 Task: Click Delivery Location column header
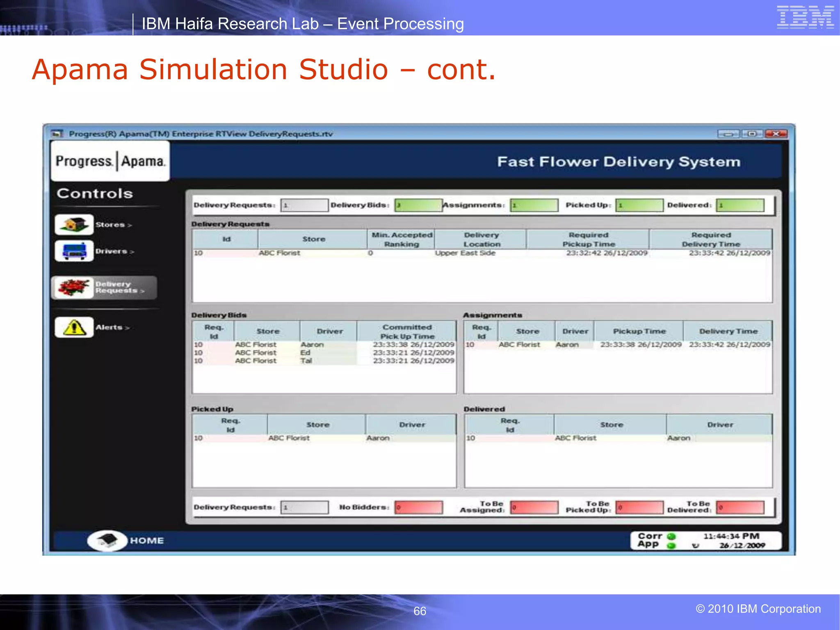(481, 239)
